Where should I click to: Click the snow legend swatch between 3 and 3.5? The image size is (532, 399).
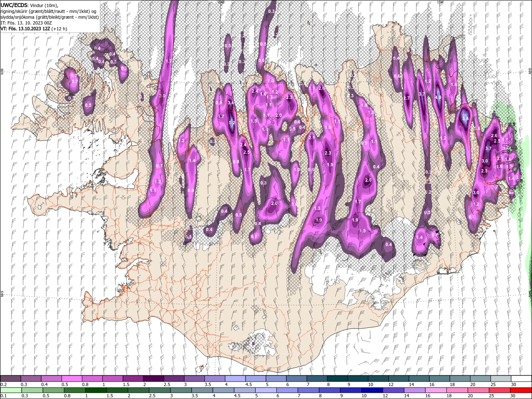point(194,379)
